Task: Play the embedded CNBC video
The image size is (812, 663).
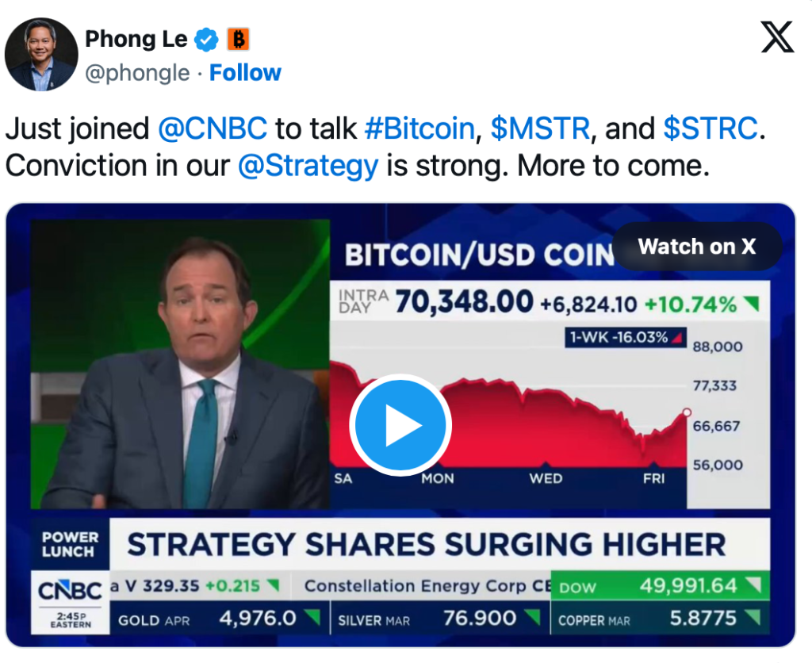Action: pyautogui.click(x=400, y=426)
